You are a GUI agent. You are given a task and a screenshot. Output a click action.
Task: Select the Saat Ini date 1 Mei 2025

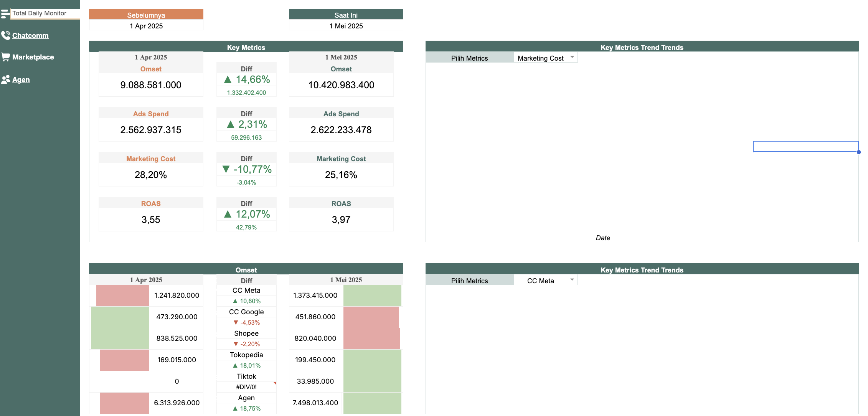coord(346,26)
